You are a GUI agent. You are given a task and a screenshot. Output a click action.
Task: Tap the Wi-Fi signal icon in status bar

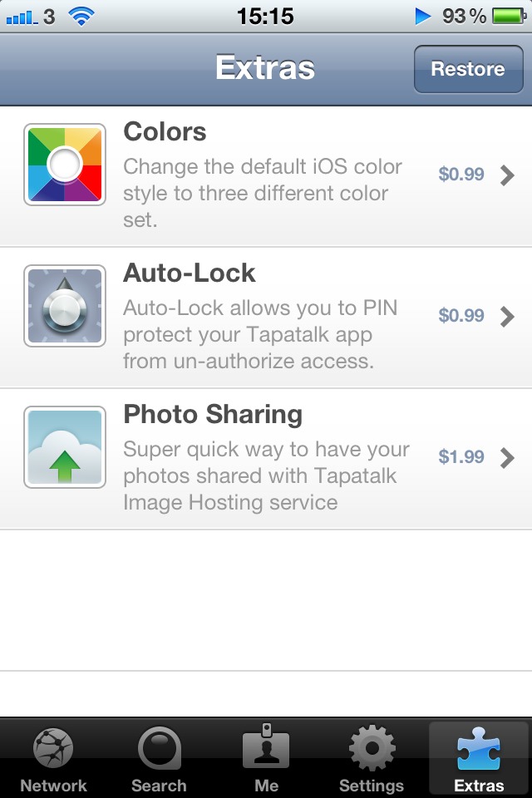click(81, 16)
